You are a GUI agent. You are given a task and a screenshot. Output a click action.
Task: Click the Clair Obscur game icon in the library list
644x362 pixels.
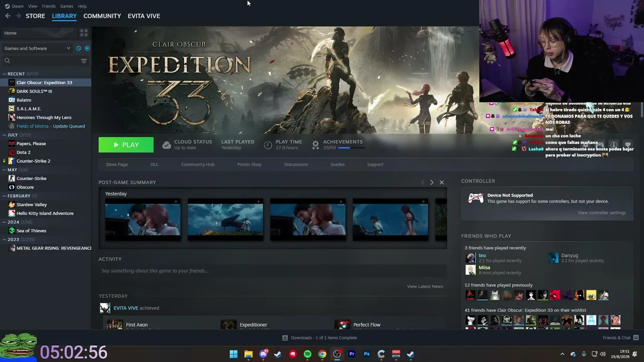(12, 82)
